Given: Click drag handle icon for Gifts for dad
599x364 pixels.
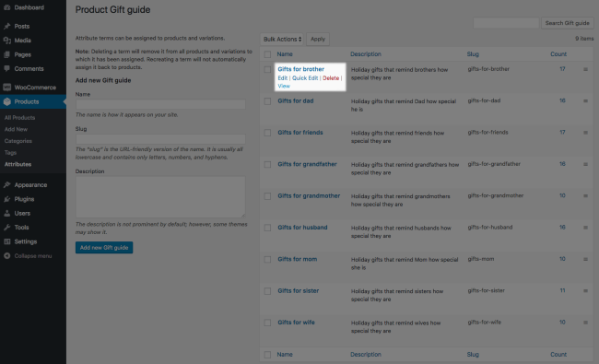Looking at the screenshot, I should (585, 100).
